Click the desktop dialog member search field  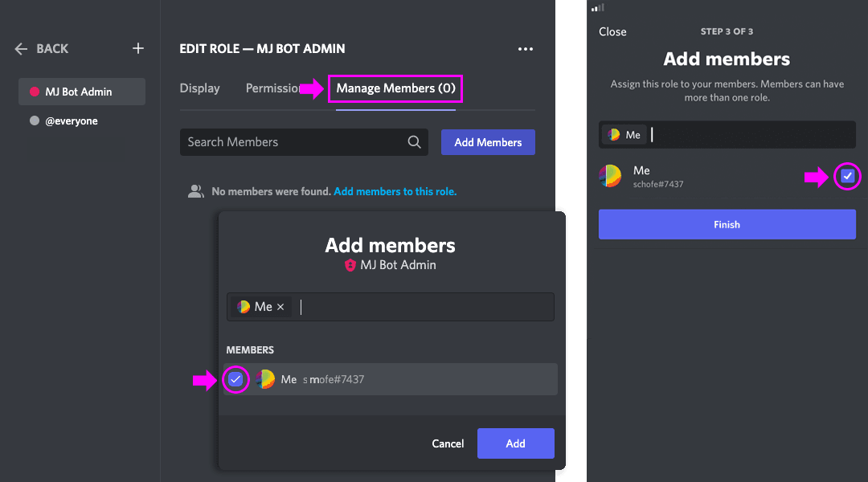click(x=391, y=307)
